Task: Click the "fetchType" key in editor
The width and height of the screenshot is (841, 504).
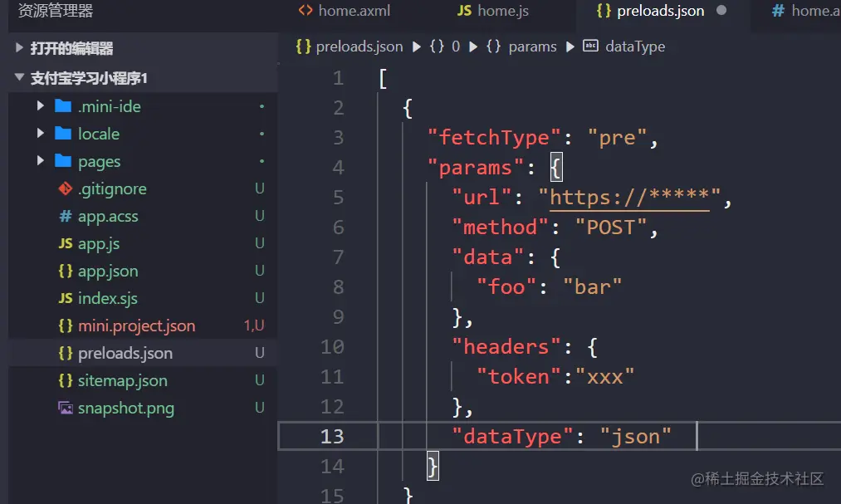Action: coord(494,138)
